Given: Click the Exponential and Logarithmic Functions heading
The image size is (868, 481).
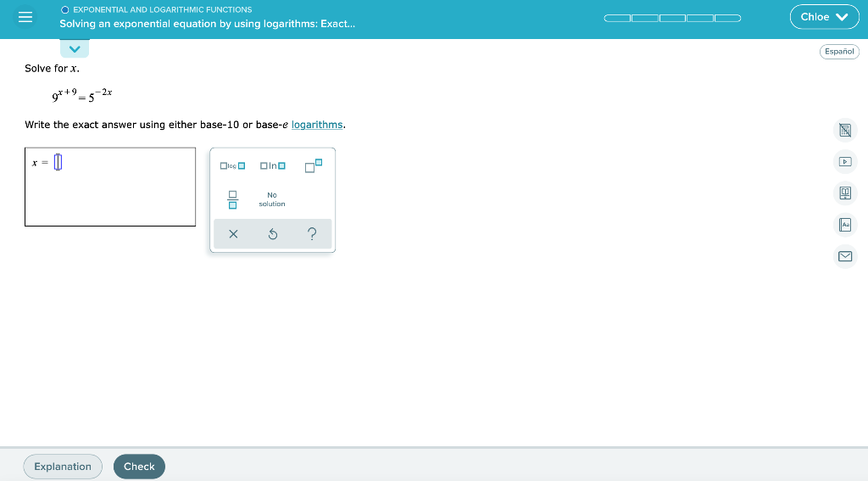Looking at the screenshot, I should [162, 10].
